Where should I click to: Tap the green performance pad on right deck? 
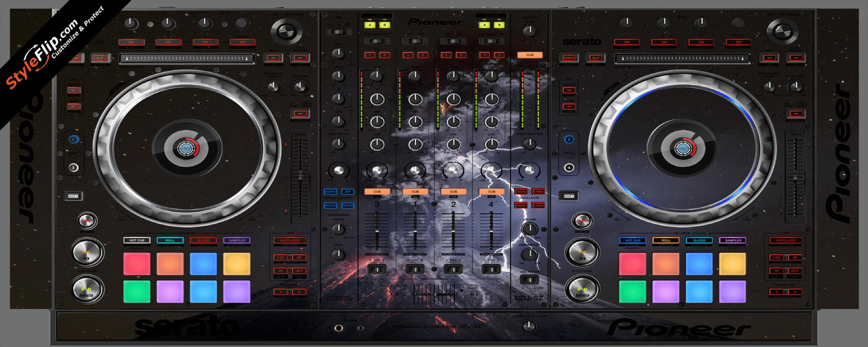click(x=632, y=292)
